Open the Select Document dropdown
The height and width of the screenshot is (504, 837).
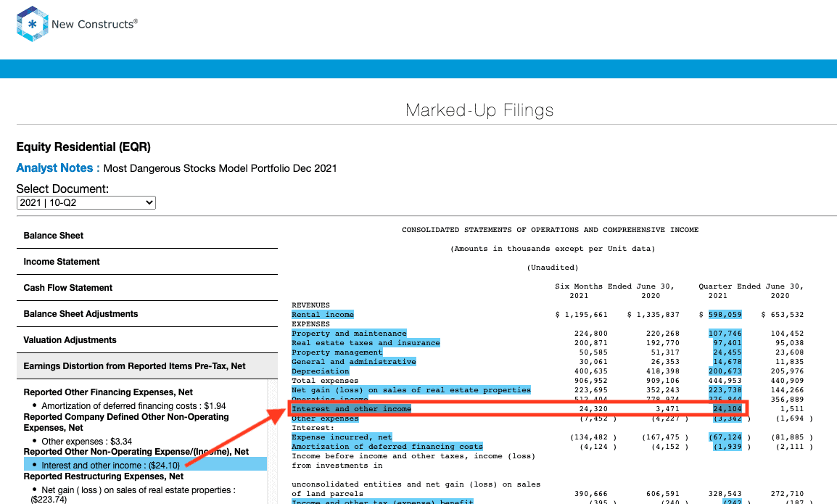click(86, 203)
